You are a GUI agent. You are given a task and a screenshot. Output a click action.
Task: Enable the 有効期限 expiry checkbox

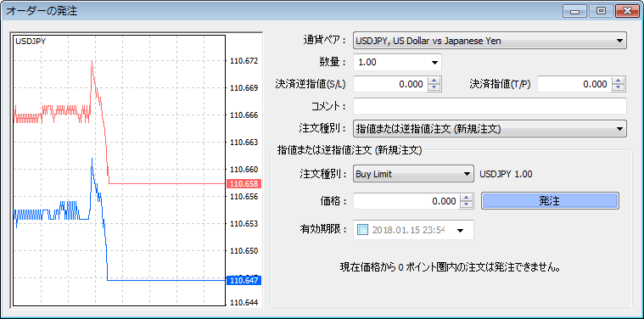363,230
